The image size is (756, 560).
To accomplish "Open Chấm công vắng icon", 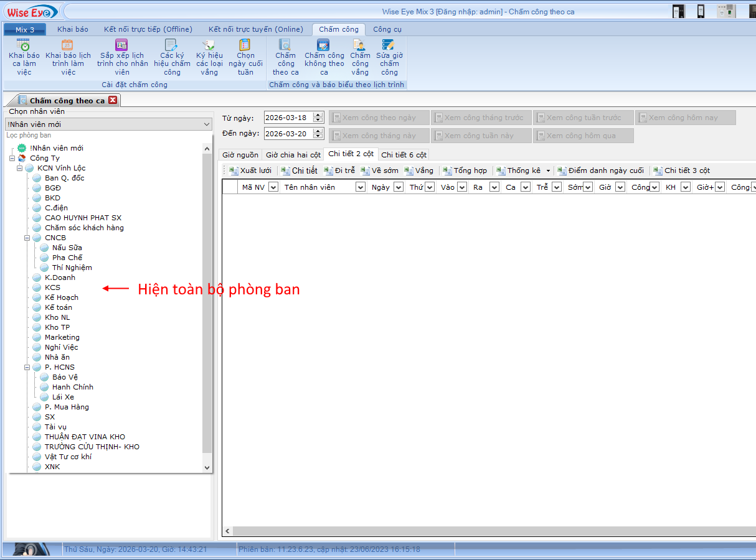I will [x=360, y=45].
